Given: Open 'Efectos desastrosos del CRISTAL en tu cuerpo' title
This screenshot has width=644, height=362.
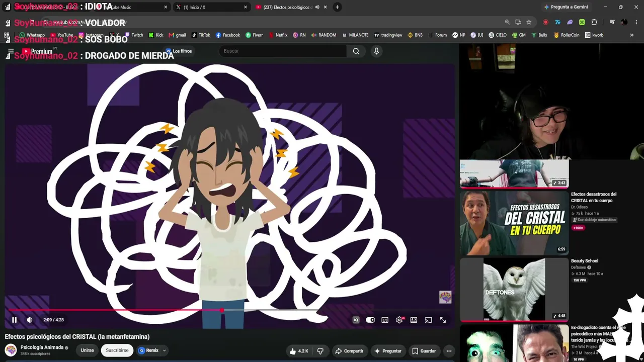Looking at the screenshot, I should (x=594, y=198).
